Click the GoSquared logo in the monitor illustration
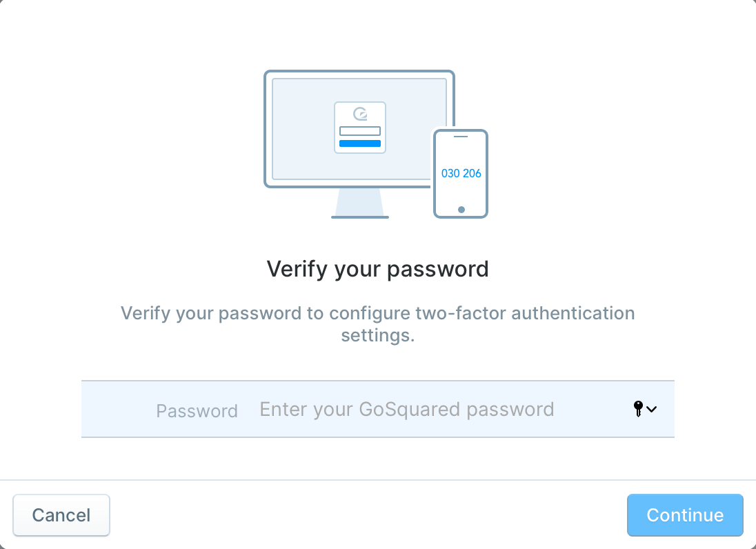 click(x=360, y=114)
